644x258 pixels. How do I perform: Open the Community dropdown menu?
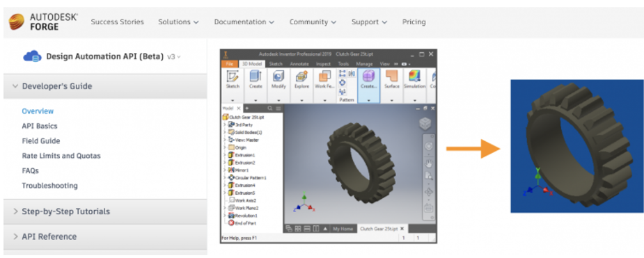(x=313, y=22)
